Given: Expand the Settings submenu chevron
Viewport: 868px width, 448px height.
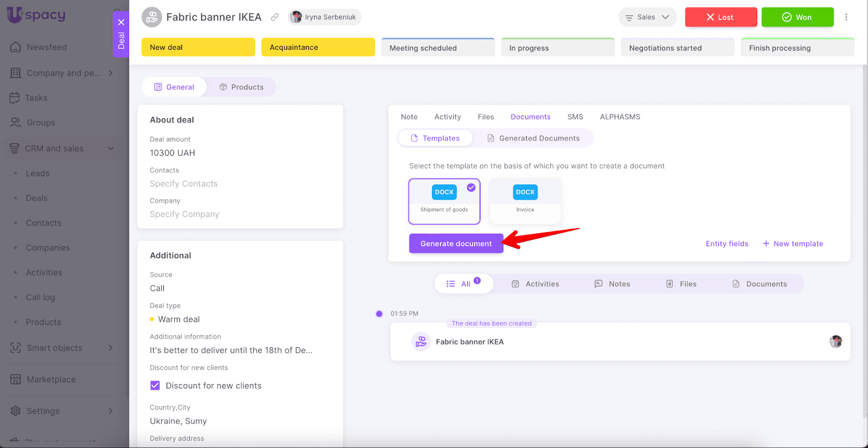Looking at the screenshot, I should [x=111, y=411].
